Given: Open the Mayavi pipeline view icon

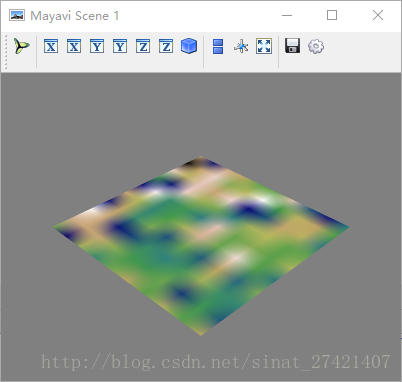Looking at the screenshot, I should 22,46.
